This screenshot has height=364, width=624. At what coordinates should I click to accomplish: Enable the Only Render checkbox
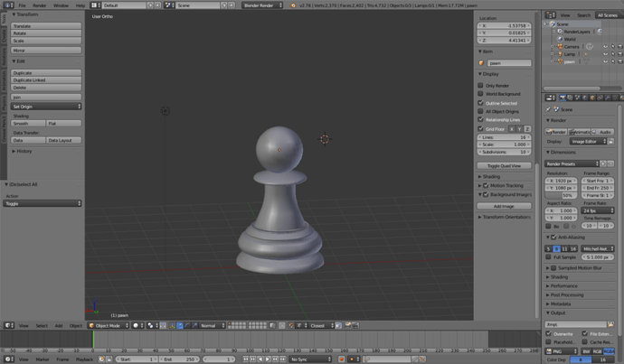[x=481, y=85]
